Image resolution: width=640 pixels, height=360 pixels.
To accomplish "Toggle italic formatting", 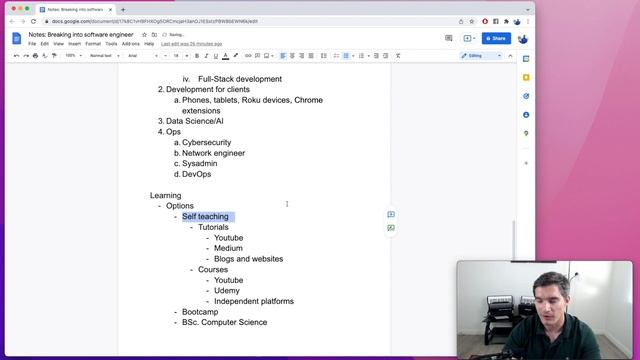I will point(206,56).
